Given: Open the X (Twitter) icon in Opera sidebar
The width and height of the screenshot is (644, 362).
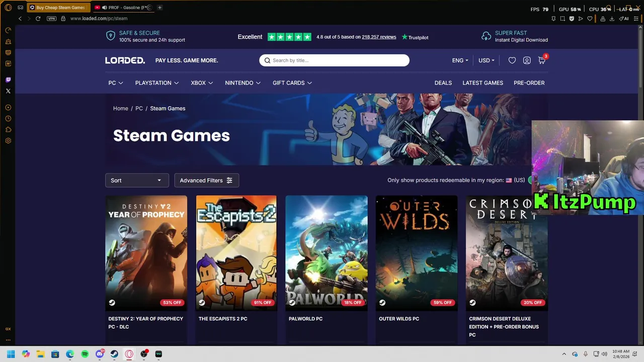Looking at the screenshot, I should coord(8,91).
